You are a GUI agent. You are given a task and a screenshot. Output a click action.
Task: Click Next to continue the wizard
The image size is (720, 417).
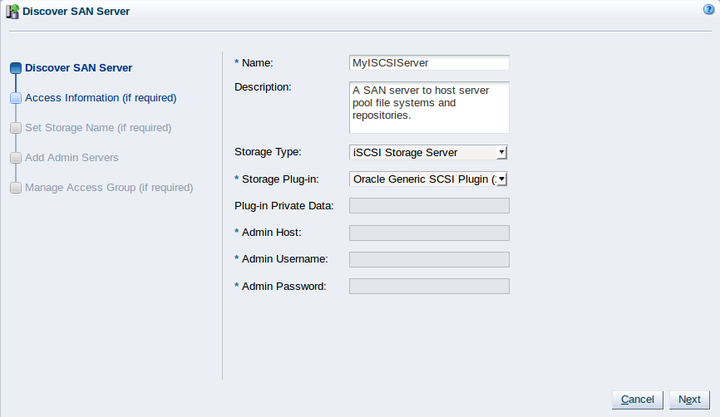tap(689, 399)
